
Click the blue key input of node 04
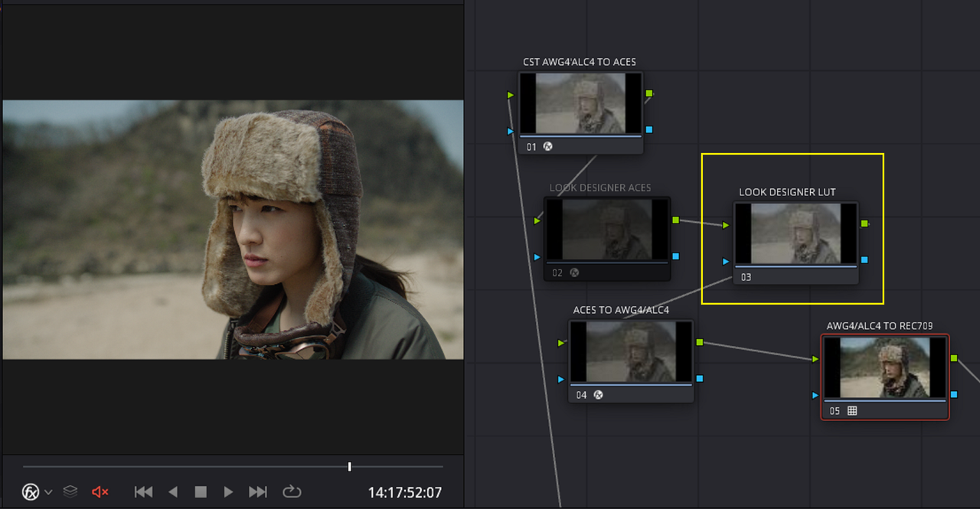click(x=561, y=379)
